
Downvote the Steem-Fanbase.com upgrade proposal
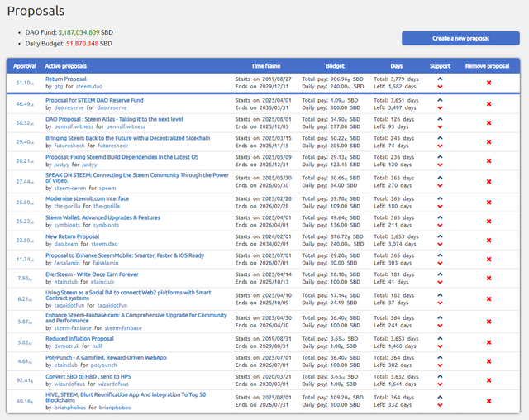pyautogui.click(x=440, y=326)
